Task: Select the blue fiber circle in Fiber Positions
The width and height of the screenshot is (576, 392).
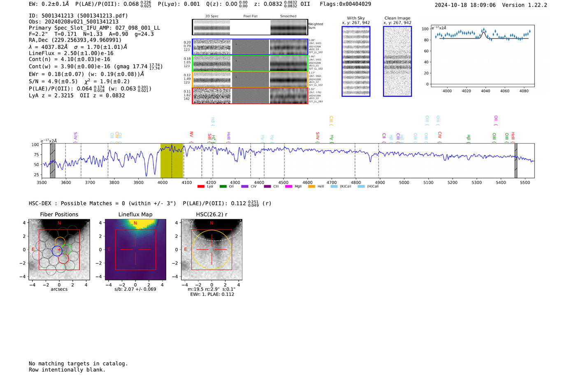Action: point(57,251)
